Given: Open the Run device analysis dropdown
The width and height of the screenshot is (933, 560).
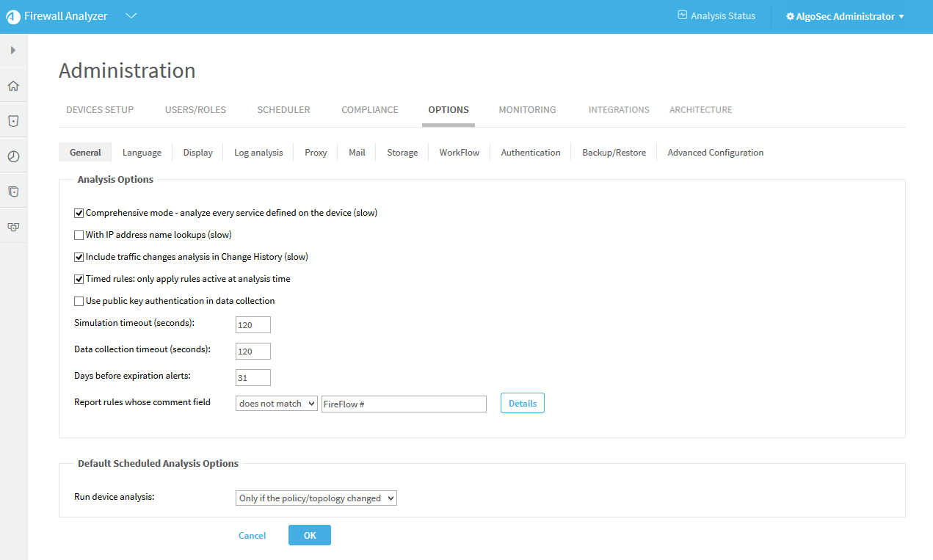Looking at the screenshot, I should (316, 498).
